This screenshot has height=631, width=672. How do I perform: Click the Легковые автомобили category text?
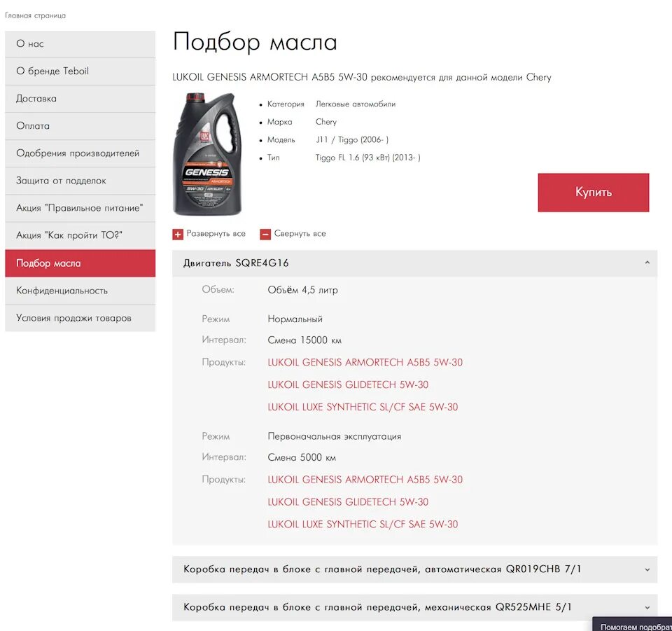356,104
